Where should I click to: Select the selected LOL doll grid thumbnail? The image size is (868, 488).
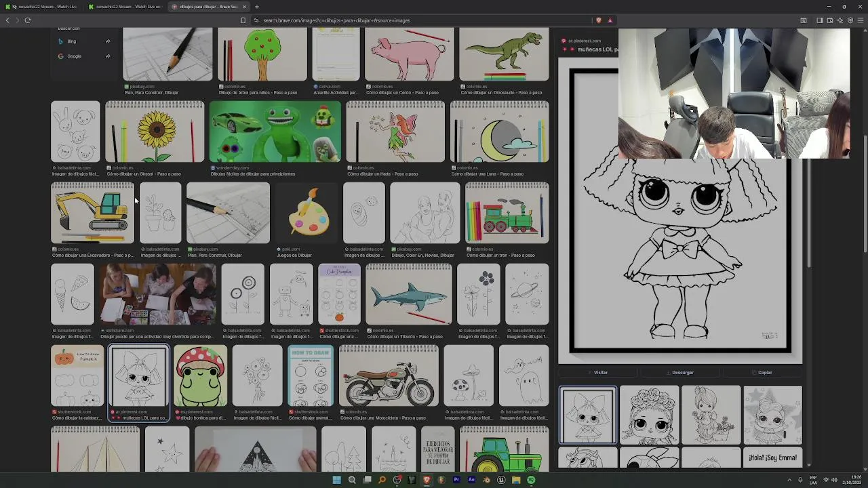tap(139, 375)
